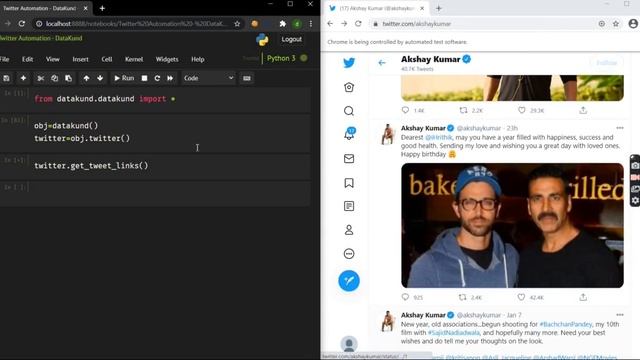Click the Twitter bird logo
640x360 pixels.
(349, 62)
